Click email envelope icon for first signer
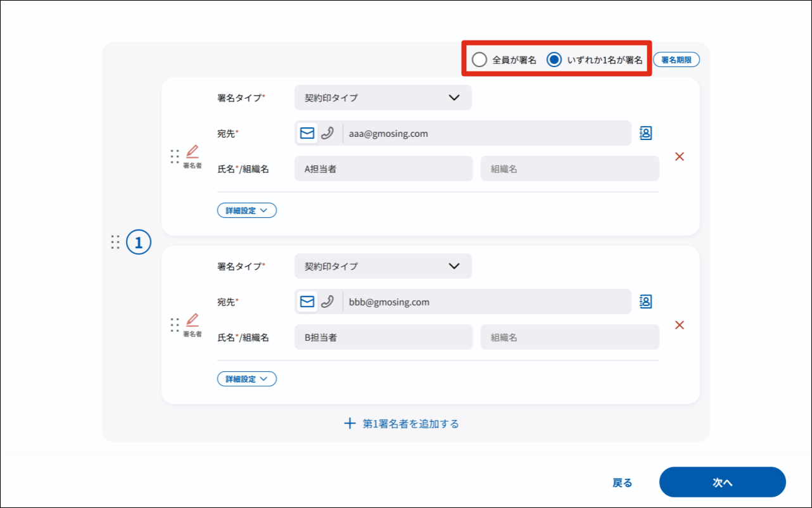Image resolution: width=812 pixels, height=508 pixels. (x=307, y=133)
